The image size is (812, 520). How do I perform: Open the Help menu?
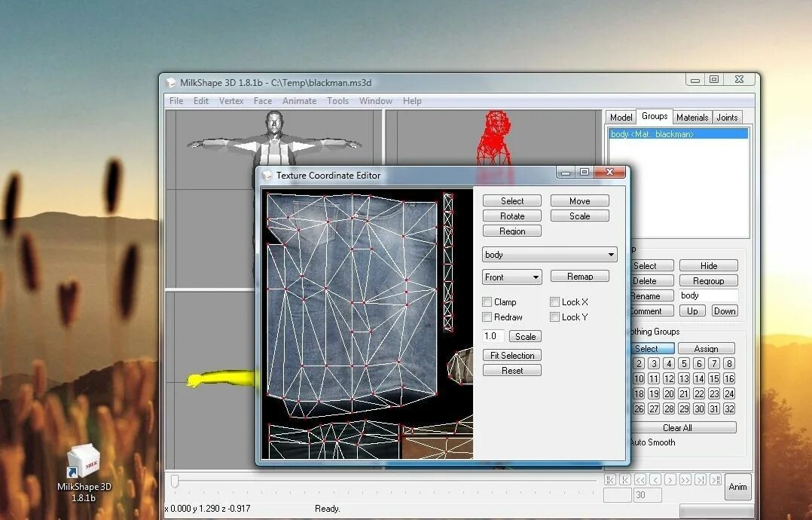[x=412, y=101]
